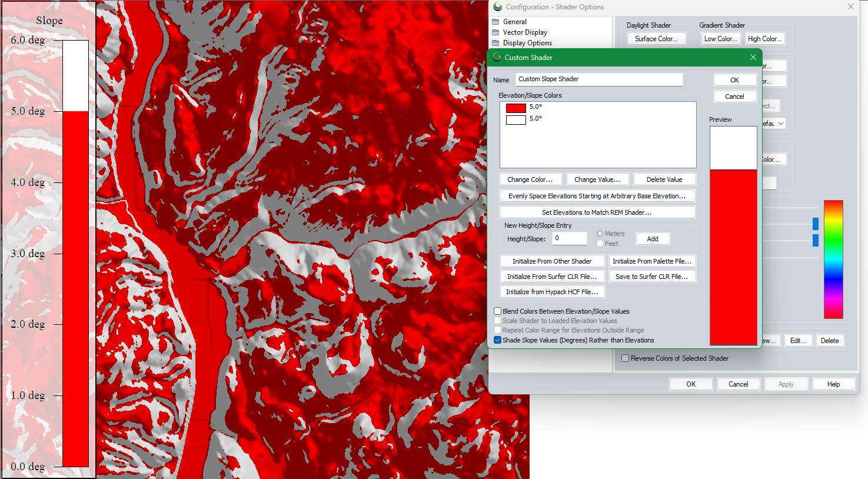The image size is (868, 479).
Task: Enable Blend Colors Between Elevation/Slope Values
Action: pyautogui.click(x=498, y=311)
